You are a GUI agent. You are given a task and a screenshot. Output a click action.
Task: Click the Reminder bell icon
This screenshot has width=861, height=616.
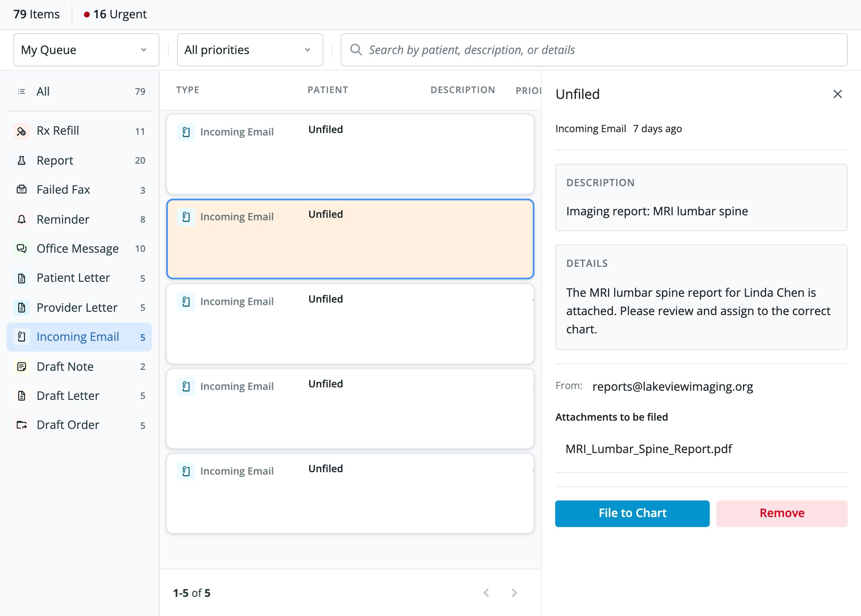pos(22,219)
